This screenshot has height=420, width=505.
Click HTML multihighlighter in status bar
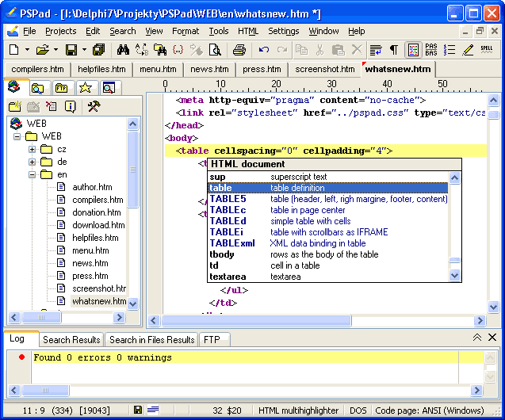(298, 410)
